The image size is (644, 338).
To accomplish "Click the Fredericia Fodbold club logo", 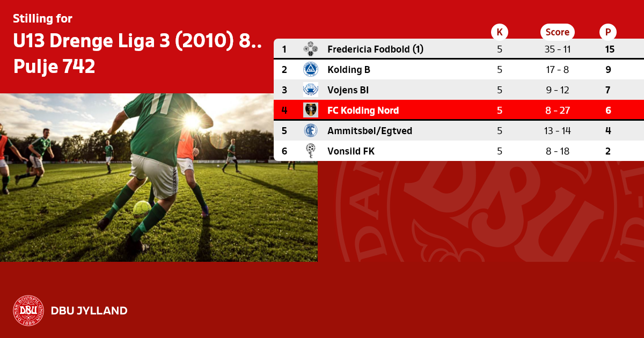I will tap(311, 49).
